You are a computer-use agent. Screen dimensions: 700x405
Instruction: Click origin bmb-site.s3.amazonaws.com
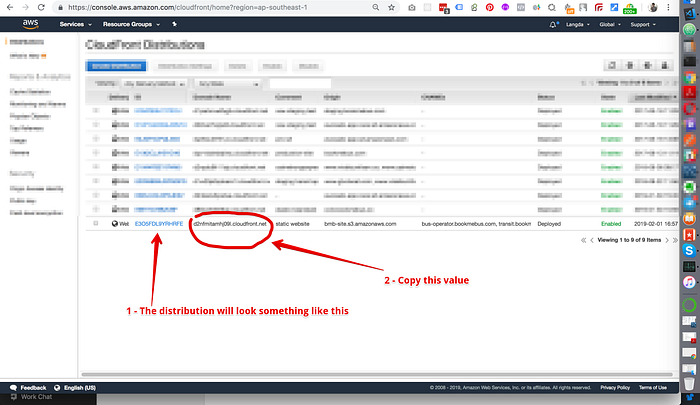point(360,224)
